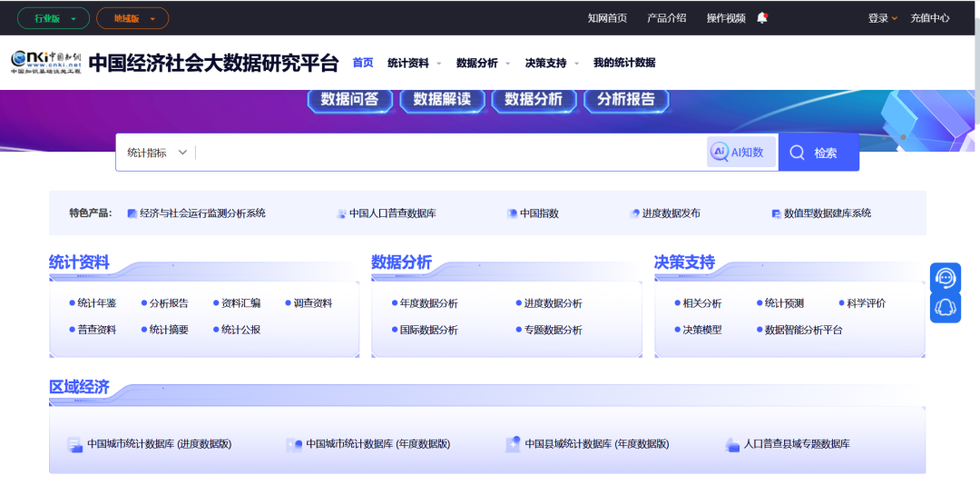The image size is (980, 485).
Task: Open the 统计年鉴 link
Action: pyautogui.click(x=96, y=303)
